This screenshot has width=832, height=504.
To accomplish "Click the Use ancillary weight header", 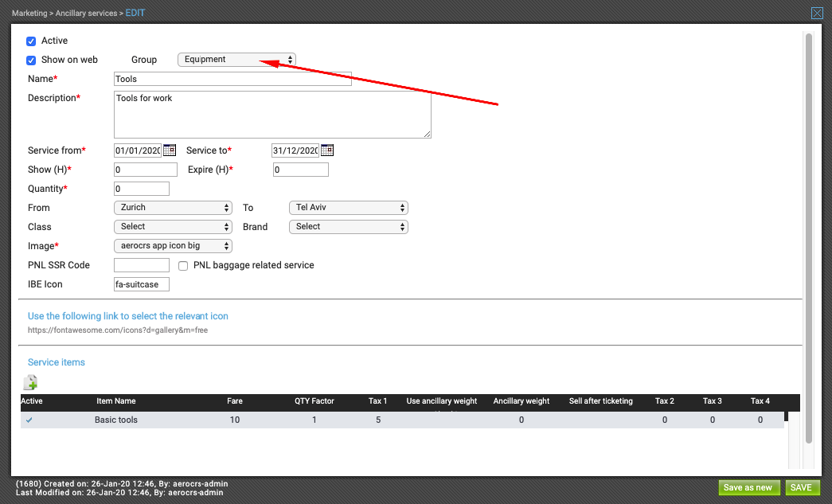I will point(441,401).
